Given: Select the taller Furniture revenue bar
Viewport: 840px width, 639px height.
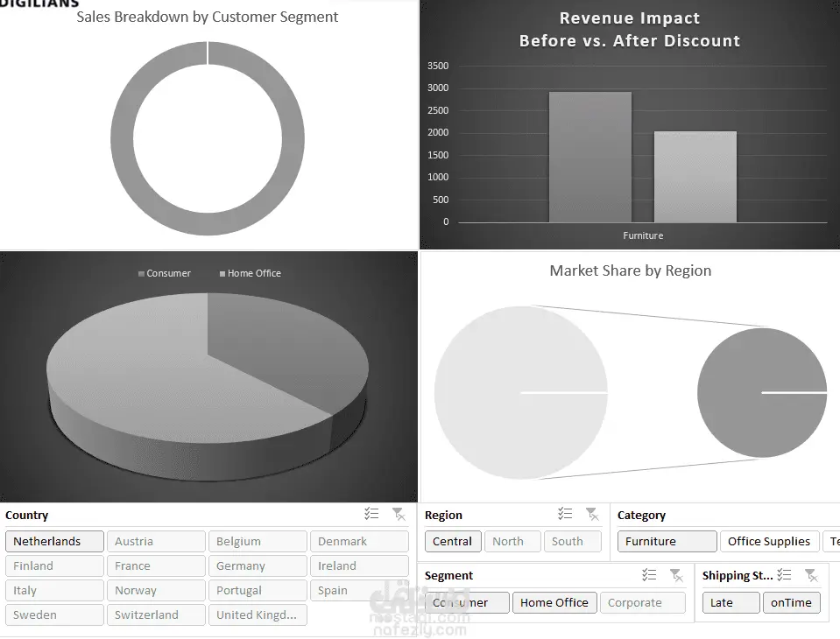Looking at the screenshot, I should pyautogui.click(x=590, y=157).
